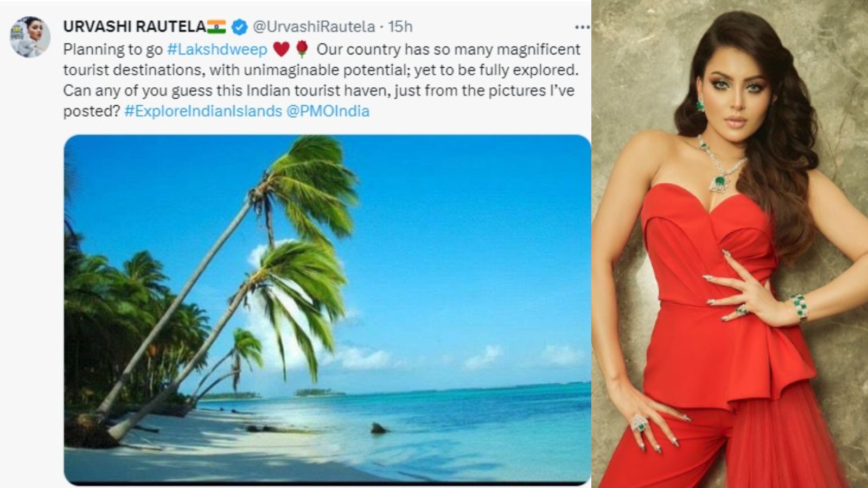Click the red heart emoji in the tweet
The width and height of the screenshot is (868, 488).
coord(281,49)
